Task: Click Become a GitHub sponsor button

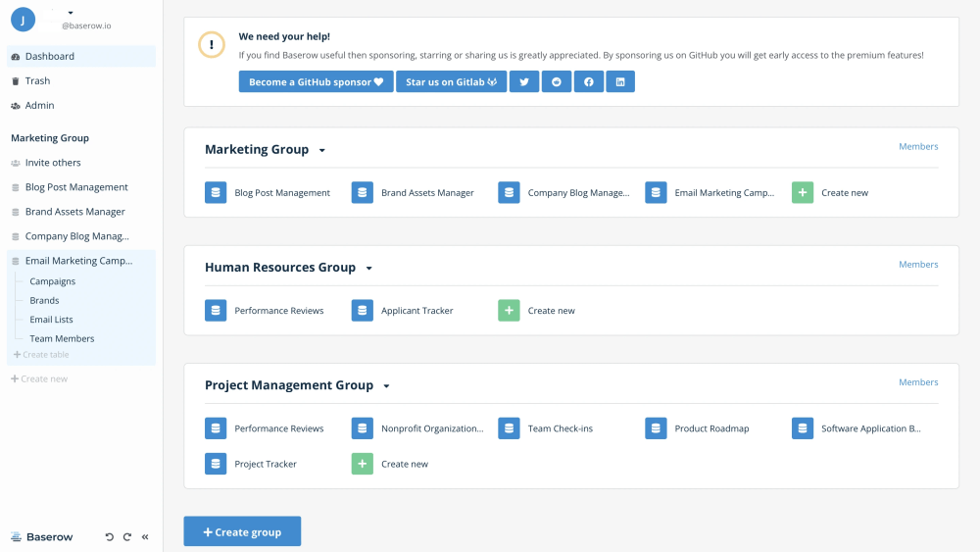Action: 316,82
